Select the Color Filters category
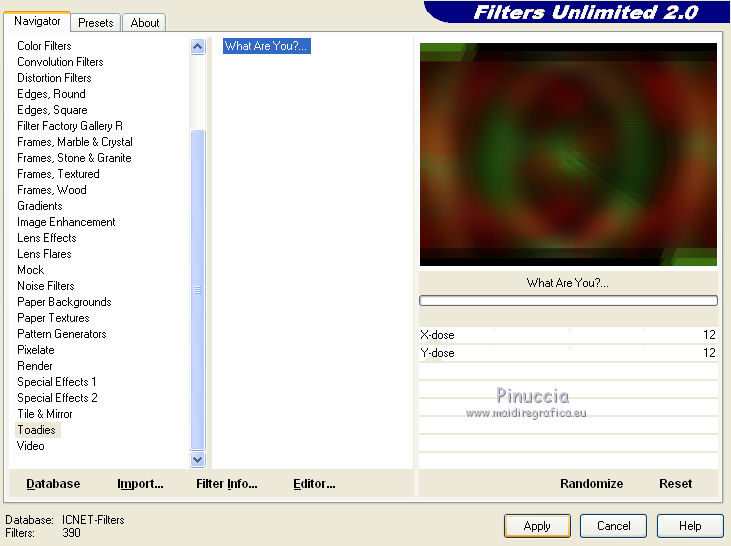The height and width of the screenshot is (546, 731). (x=44, y=46)
